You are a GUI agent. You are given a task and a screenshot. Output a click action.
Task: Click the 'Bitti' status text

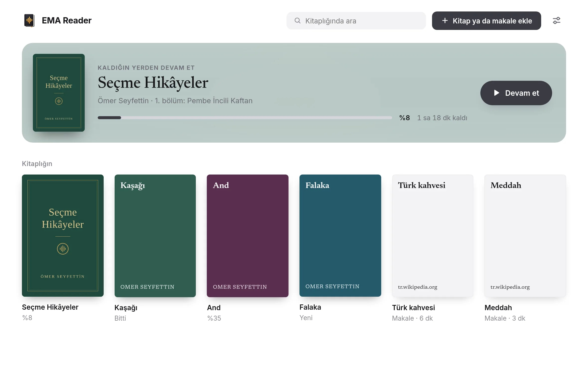[x=120, y=318]
